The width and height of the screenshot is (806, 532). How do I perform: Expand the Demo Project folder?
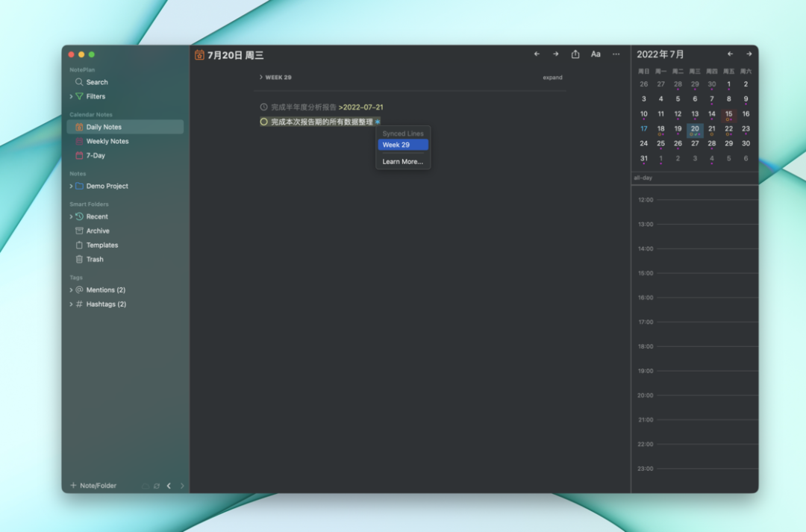click(x=72, y=186)
